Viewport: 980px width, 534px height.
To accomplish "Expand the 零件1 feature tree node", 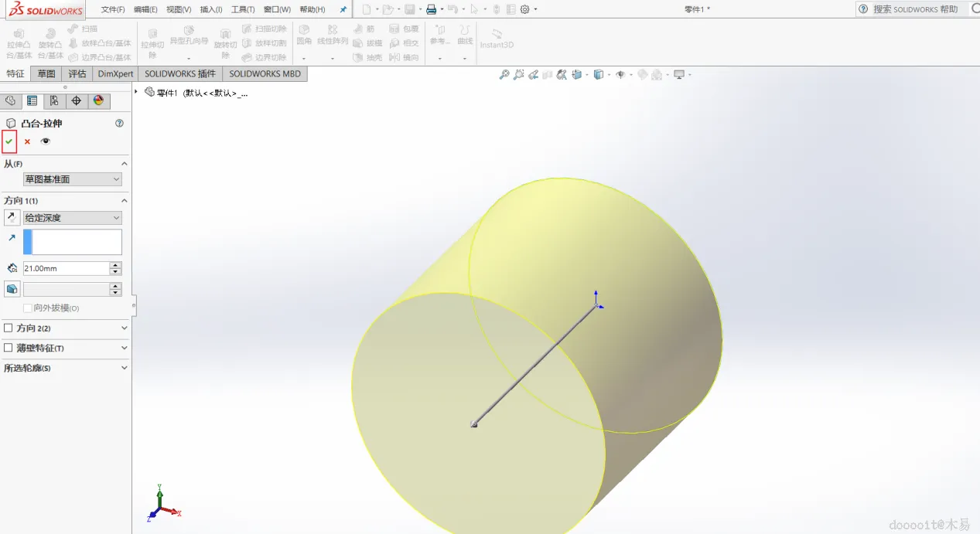I will click(x=136, y=92).
